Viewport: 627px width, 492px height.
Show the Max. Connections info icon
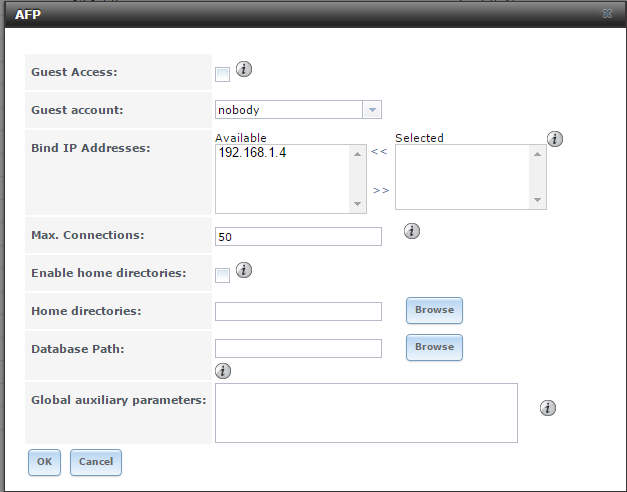pos(412,231)
